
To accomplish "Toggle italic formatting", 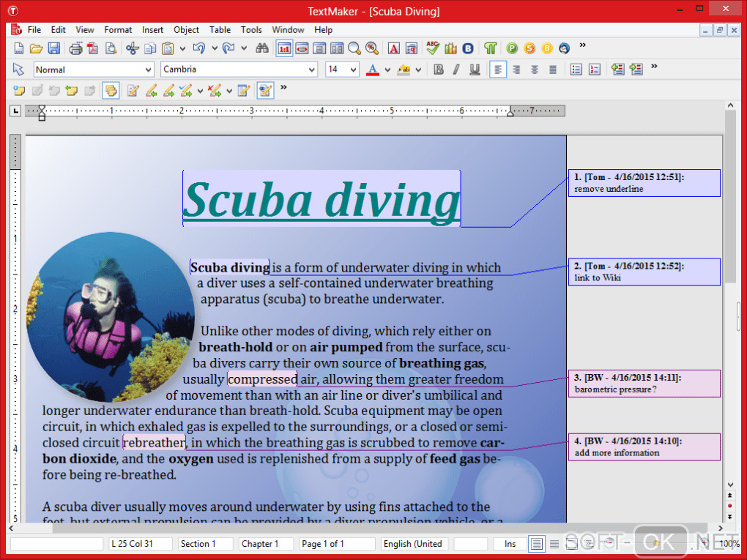I will pyautogui.click(x=456, y=70).
